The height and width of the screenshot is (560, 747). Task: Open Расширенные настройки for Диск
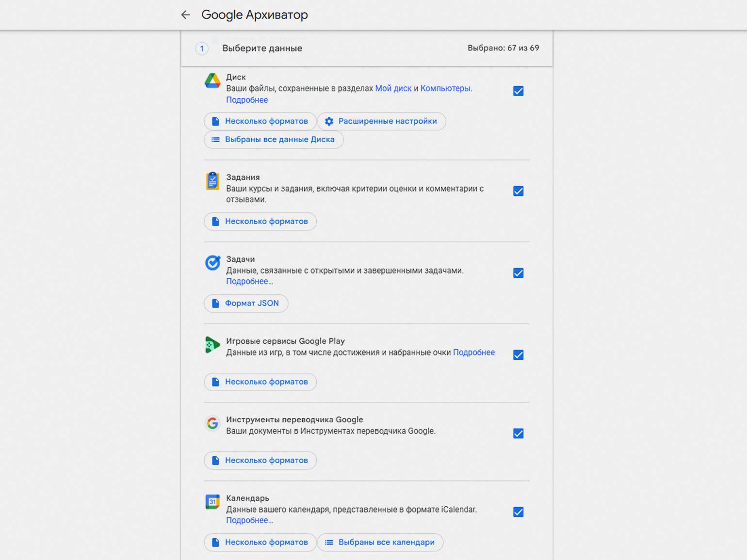[x=381, y=121]
